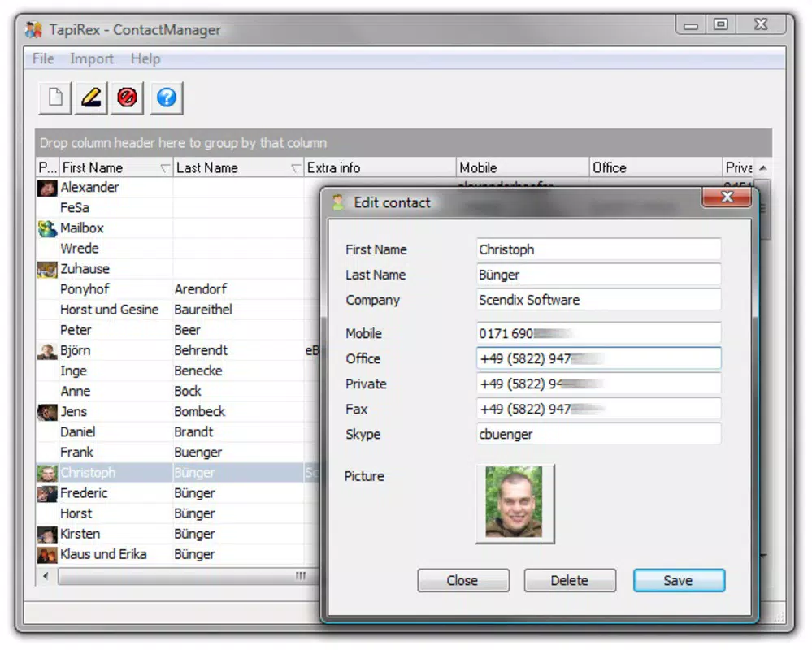Click Zuhause row picture icon
This screenshot has width=812, height=650.
[47, 269]
